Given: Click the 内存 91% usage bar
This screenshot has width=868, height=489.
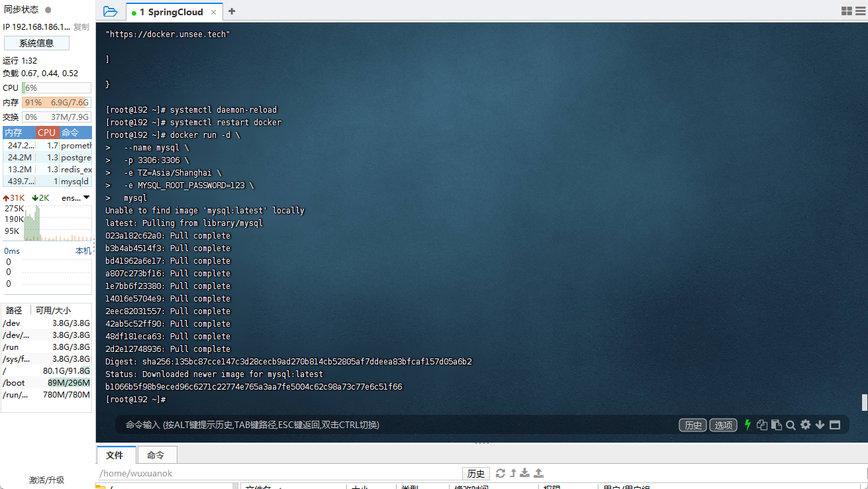Looking at the screenshot, I should (x=57, y=103).
